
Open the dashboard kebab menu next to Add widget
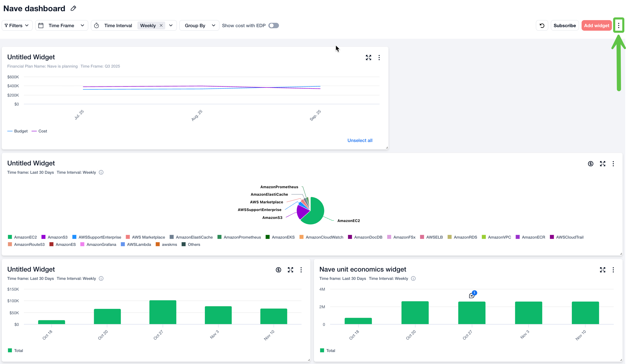pyautogui.click(x=618, y=25)
